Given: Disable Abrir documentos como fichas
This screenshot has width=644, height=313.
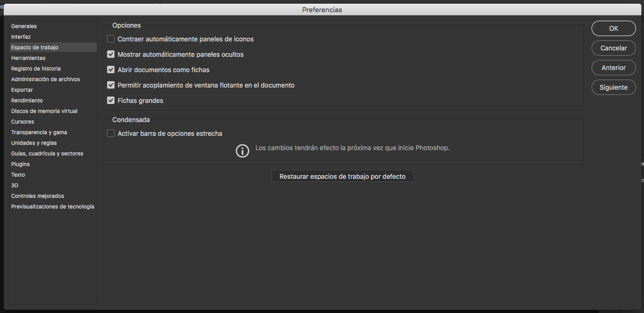Looking at the screenshot, I should pyautogui.click(x=111, y=69).
